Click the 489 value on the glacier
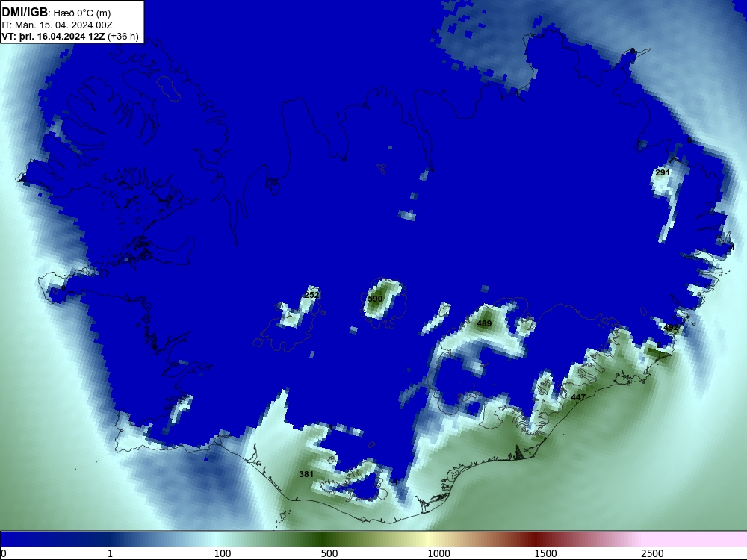The width and height of the screenshot is (747, 560). pos(484,323)
